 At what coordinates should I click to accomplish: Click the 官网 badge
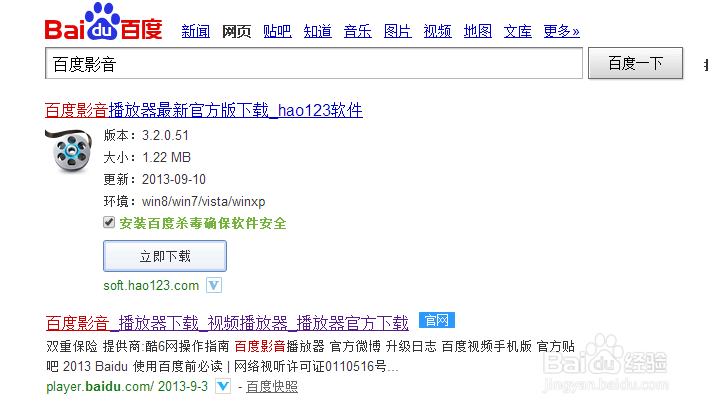(x=437, y=320)
